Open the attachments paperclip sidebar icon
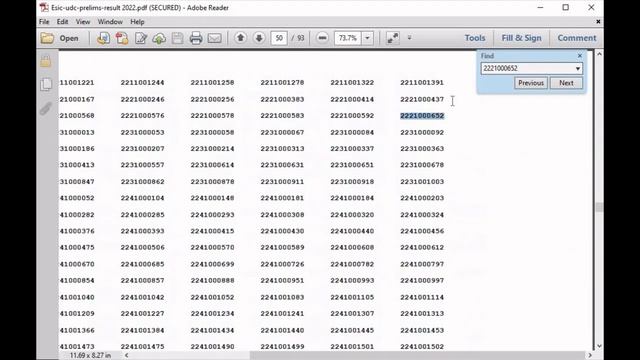 coord(46,109)
